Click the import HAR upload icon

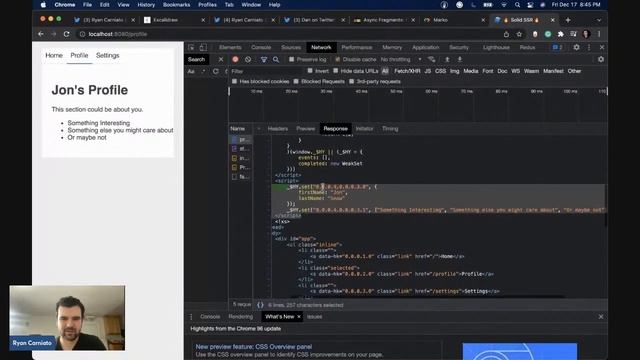click(x=447, y=60)
